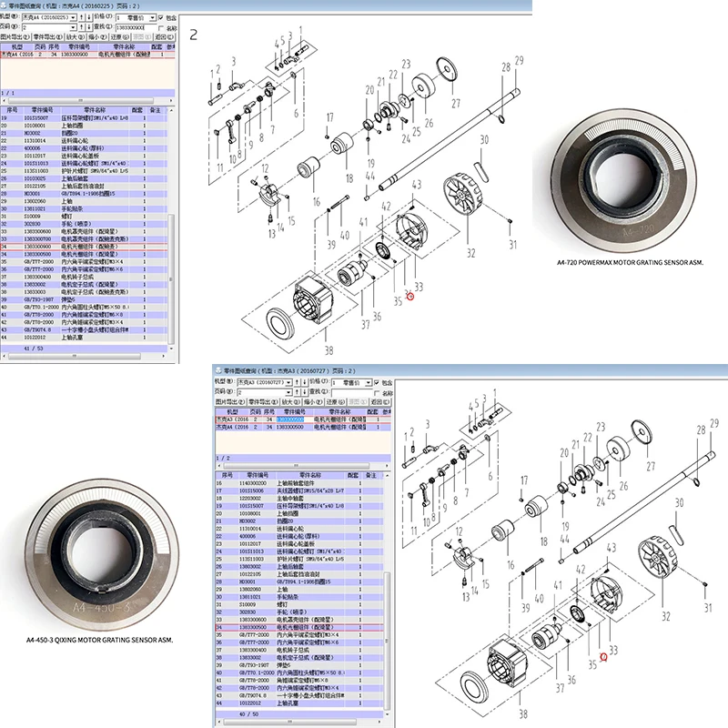This screenshot has width=728, height=728.
Task: Click model down arrow in A3 window
Action: coord(305,382)
